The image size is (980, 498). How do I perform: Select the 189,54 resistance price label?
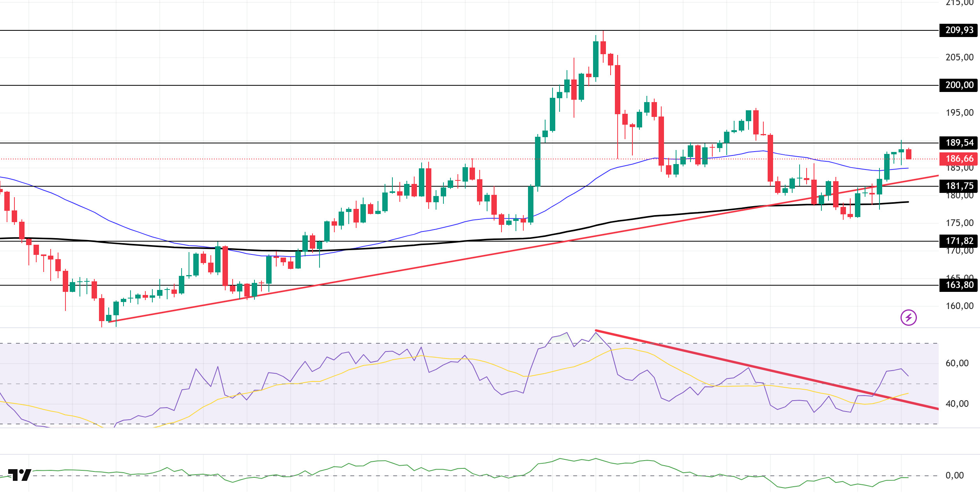pyautogui.click(x=959, y=143)
